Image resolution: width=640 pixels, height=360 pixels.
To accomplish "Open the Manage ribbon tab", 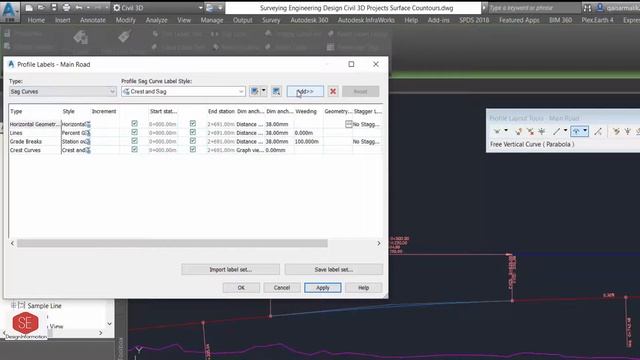I will point(212,20).
